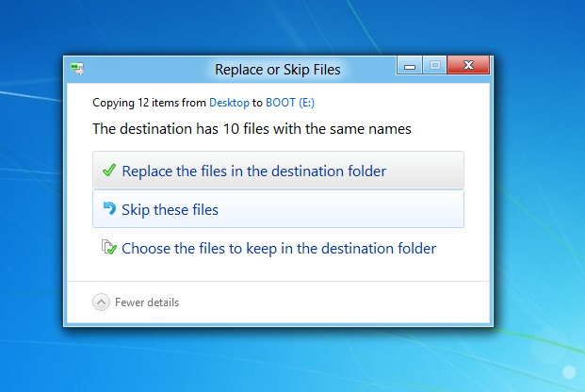The image size is (585, 392).
Task: Choose the files to keep in the destination
Action: [x=279, y=249]
